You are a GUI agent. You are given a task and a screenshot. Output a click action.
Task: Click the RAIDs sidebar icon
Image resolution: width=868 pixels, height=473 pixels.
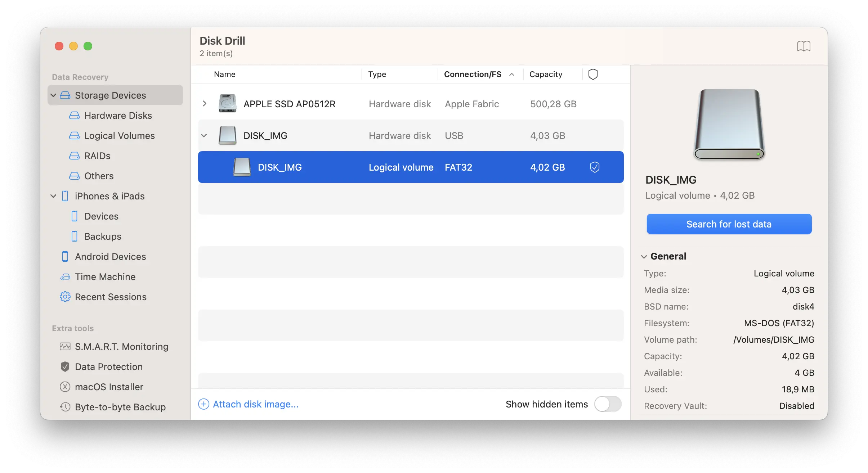click(x=74, y=156)
